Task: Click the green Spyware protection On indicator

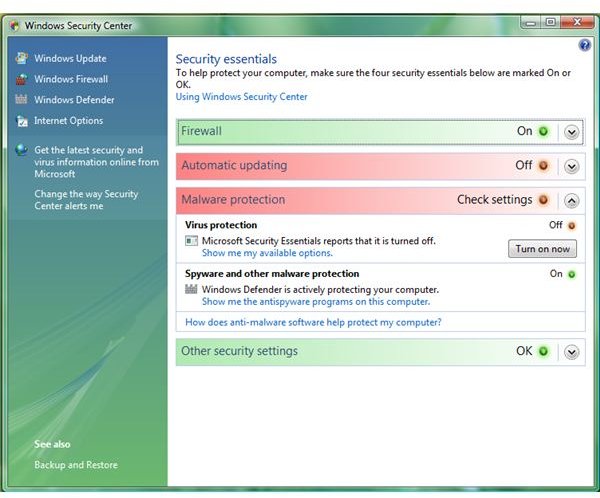Action: (x=571, y=274)
